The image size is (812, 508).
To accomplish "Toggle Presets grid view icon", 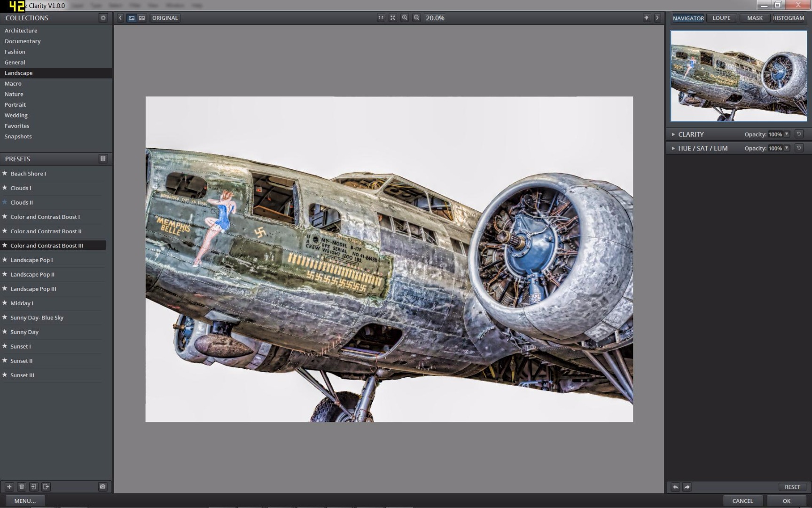I will pos(103,159).
